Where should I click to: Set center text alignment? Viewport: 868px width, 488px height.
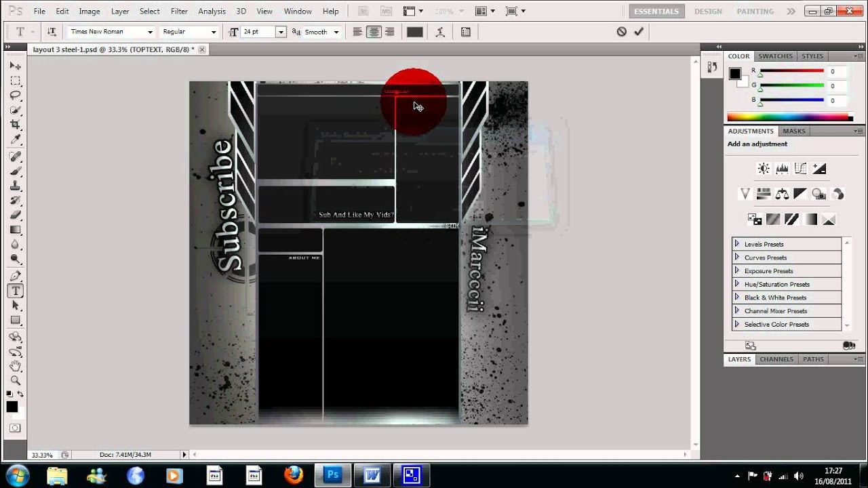374,32
